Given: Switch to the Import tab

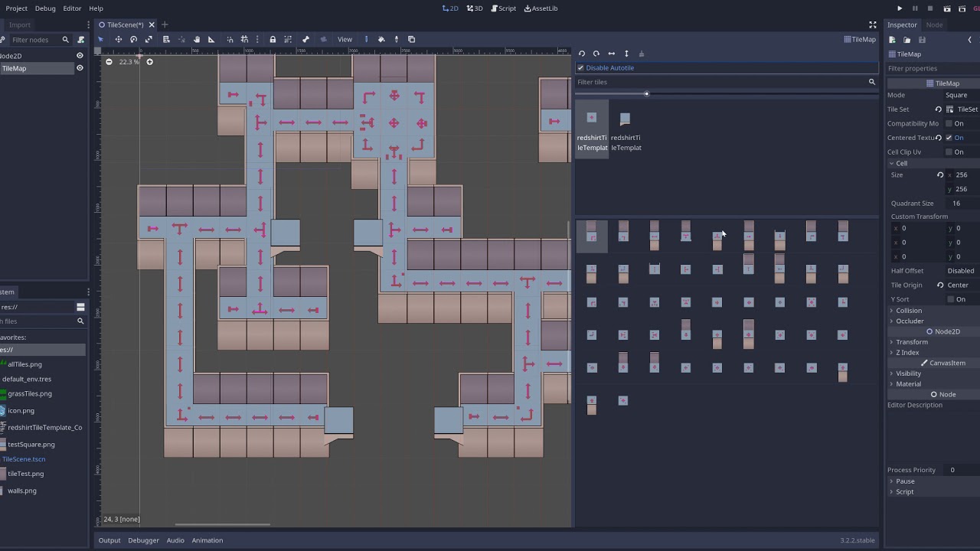Looking at the screenshot, I should coord(20,24).
